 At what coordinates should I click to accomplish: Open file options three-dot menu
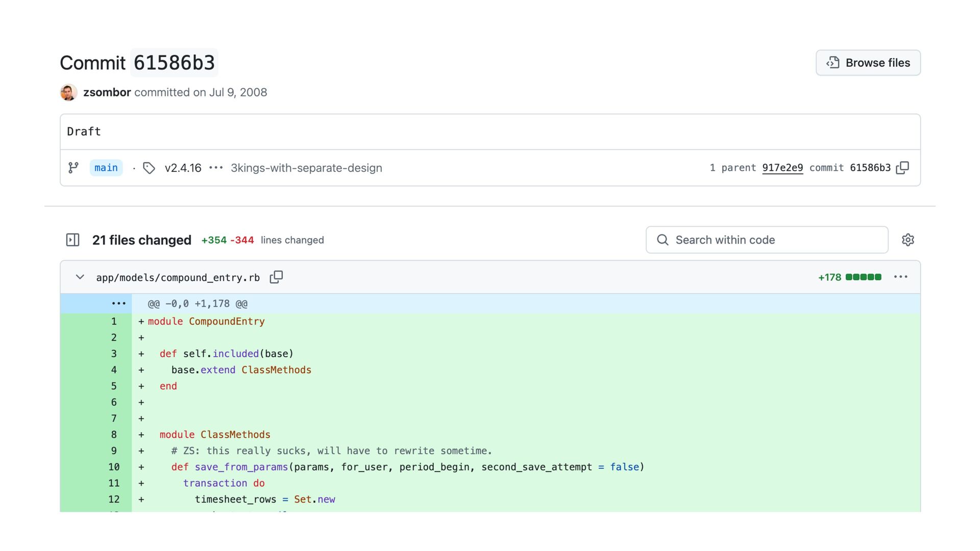pyautogui.click(x=900, y=277)
